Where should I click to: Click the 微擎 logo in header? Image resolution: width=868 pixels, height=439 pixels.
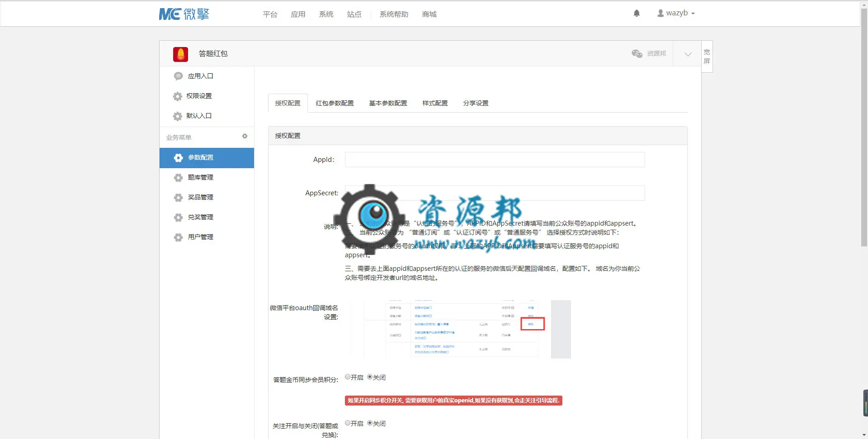pyautogui.click(x=184, y=14)
